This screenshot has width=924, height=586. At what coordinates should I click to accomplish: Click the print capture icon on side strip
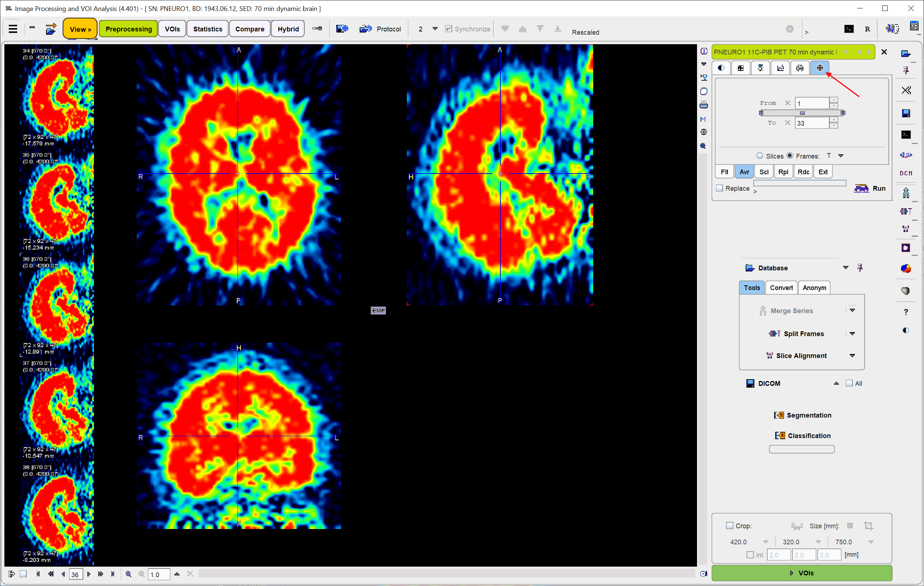tap(704, 105)
